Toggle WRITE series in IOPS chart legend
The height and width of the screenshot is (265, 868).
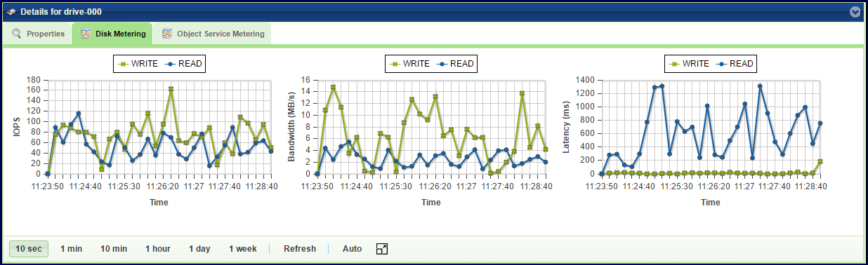coord(138,64)
